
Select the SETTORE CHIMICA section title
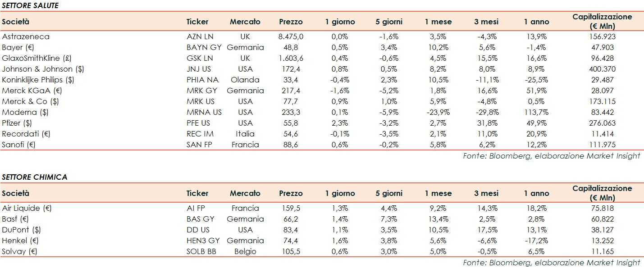[34, 177]
